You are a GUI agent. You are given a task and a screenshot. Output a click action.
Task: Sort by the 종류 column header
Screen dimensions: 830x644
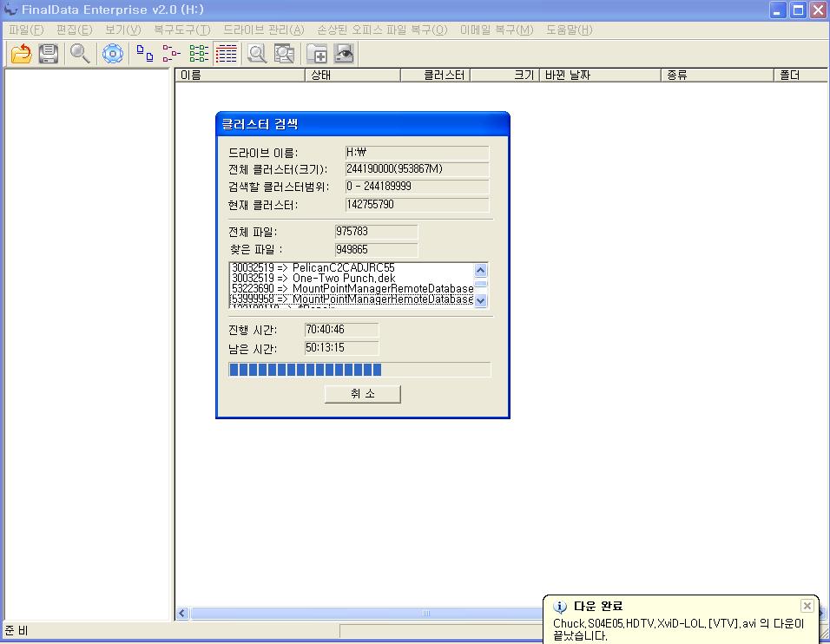(x=717, y=76)
